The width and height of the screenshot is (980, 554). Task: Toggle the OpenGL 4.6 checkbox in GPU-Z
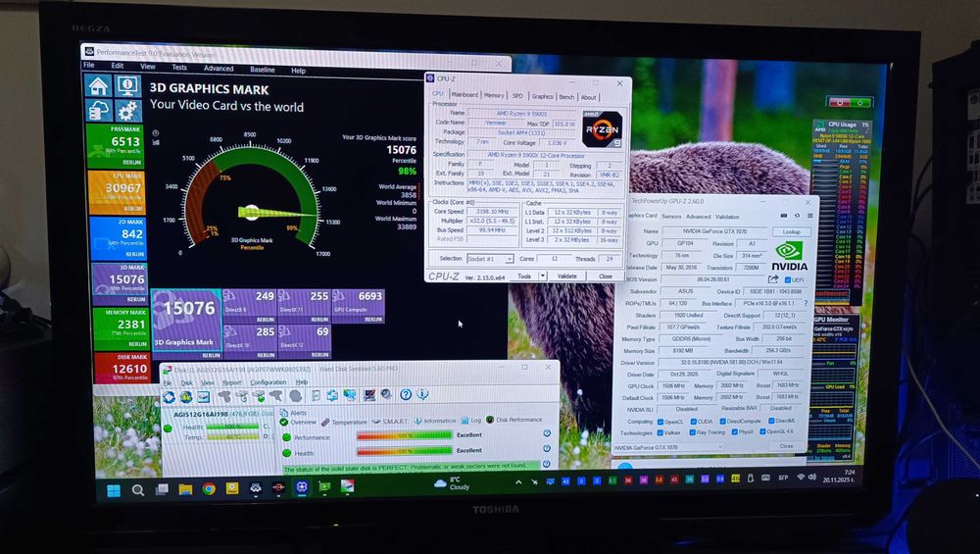pyautogui.click(x=762, y=431)
